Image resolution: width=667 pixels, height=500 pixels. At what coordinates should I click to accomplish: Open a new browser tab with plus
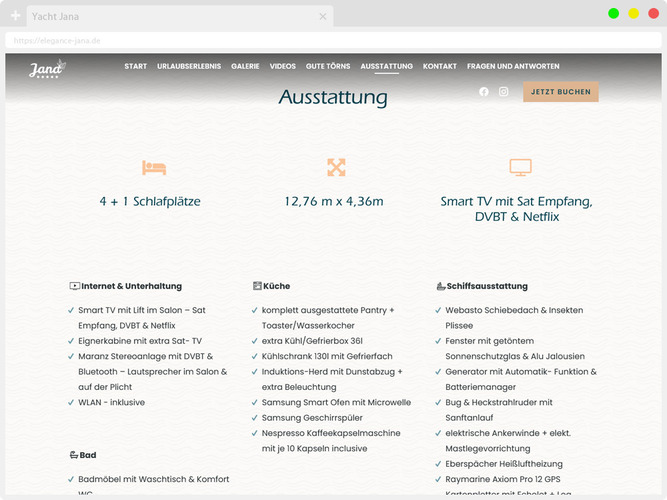coord(16,17)
